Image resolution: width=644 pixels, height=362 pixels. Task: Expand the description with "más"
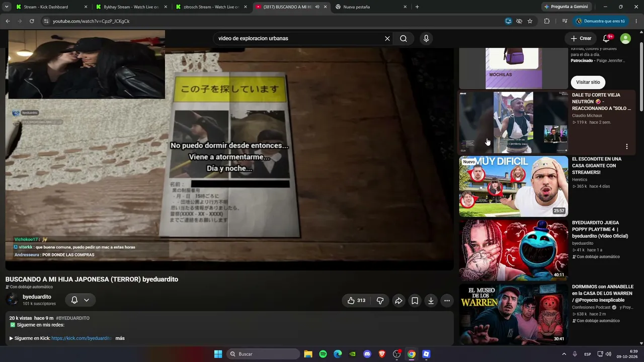coord(120,338)
